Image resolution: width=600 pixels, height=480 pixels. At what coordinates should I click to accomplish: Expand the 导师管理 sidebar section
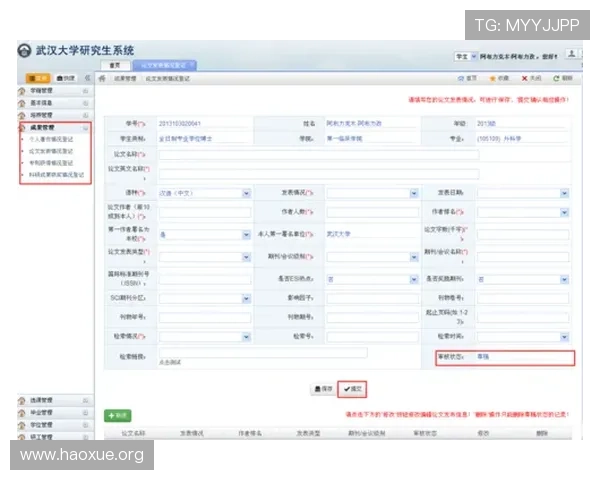(x=54, y=115)
